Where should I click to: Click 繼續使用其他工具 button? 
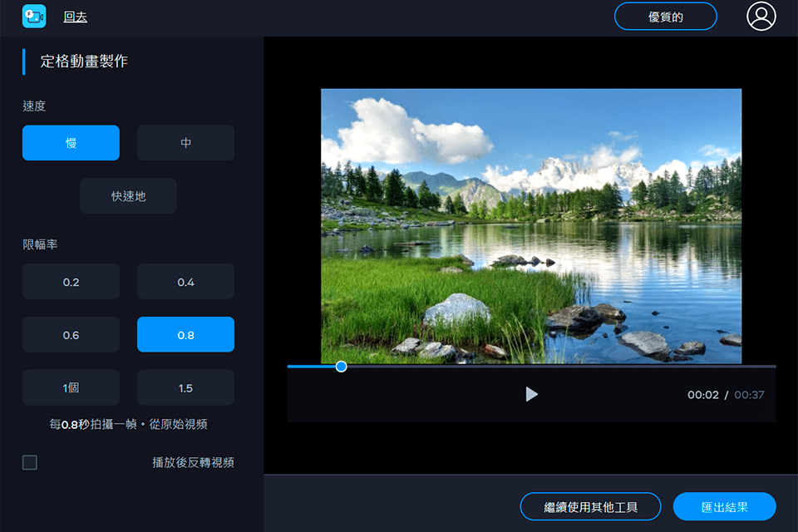[590, 506]
